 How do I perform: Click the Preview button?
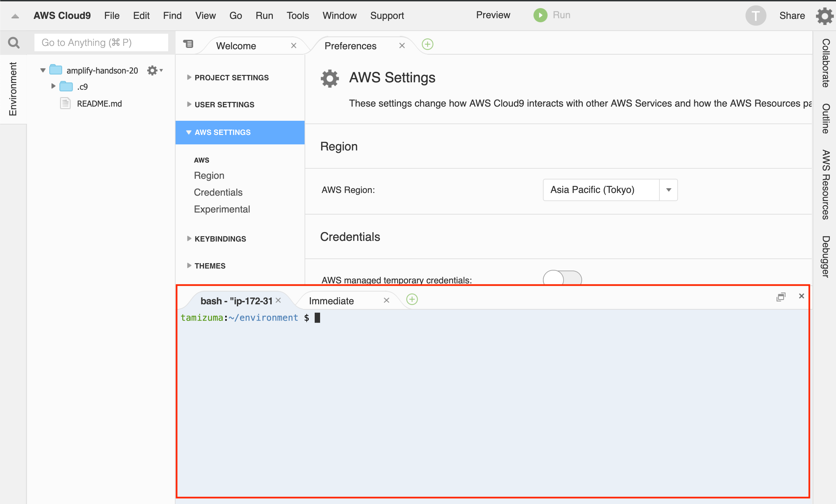click(493, 15)
